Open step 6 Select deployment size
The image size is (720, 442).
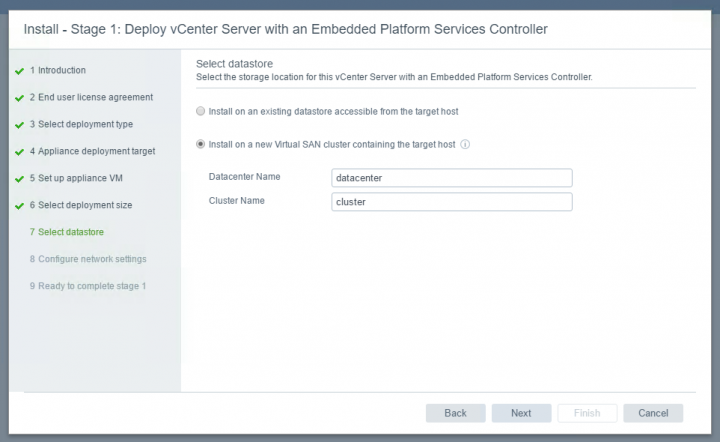tap(81, 205)
